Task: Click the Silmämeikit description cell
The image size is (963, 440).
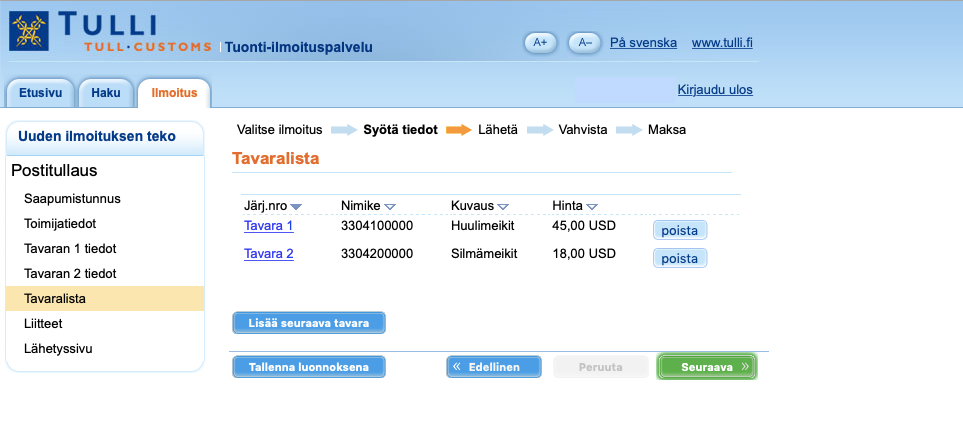Action: pos(484,254)
